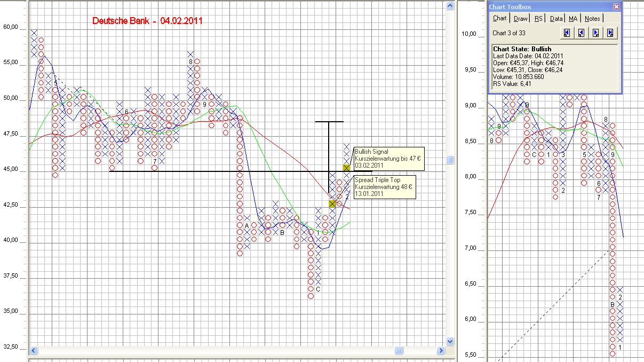Click 'Volume: 10.853.660' line

click(519, 76)
